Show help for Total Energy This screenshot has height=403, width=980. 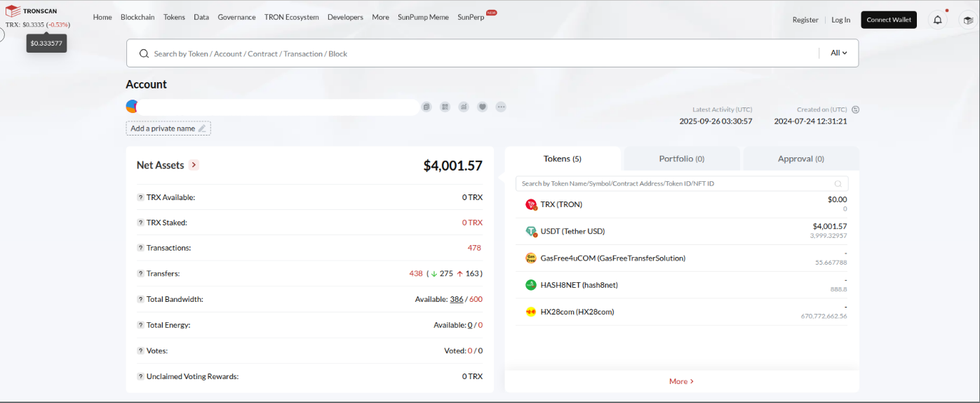point(140,325)
